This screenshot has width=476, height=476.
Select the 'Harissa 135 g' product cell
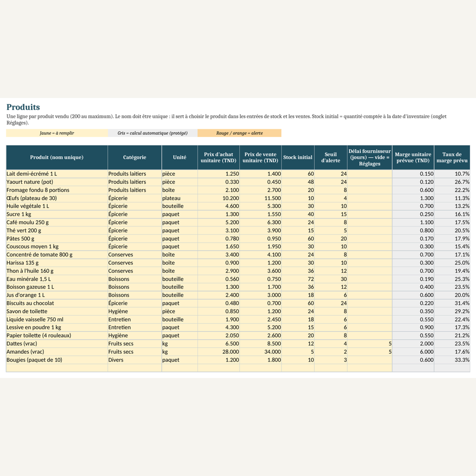pos(57,263)
